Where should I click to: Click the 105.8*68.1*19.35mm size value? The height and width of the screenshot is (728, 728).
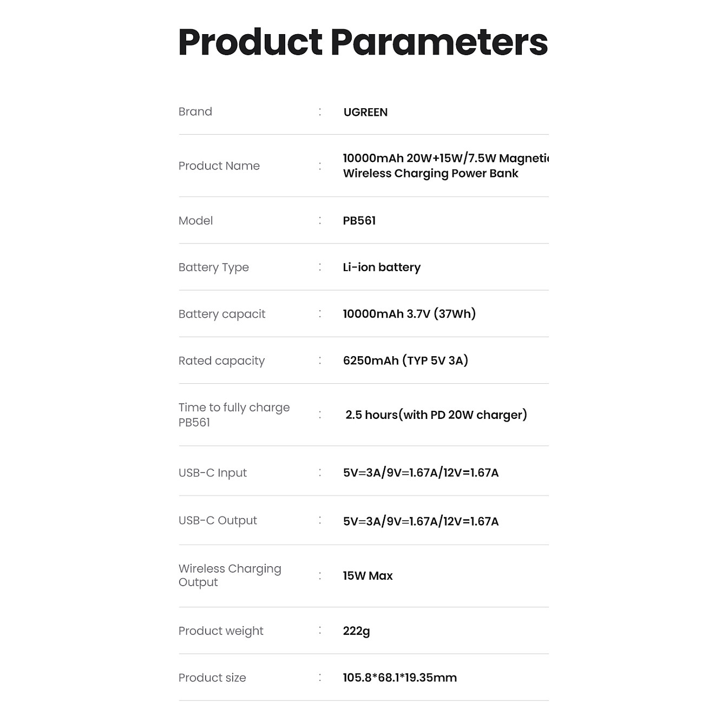tap(399, 678)
